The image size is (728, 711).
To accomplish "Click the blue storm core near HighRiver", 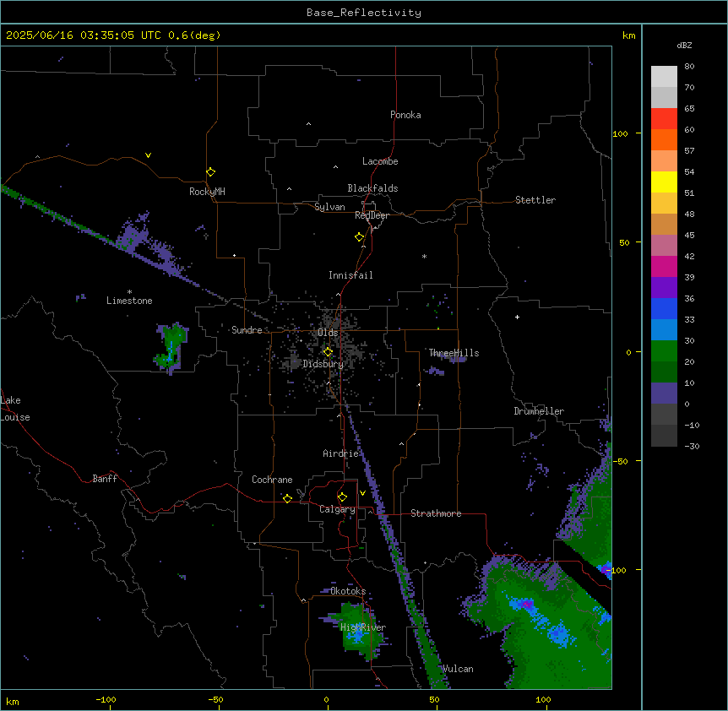I will pos(357,636).
